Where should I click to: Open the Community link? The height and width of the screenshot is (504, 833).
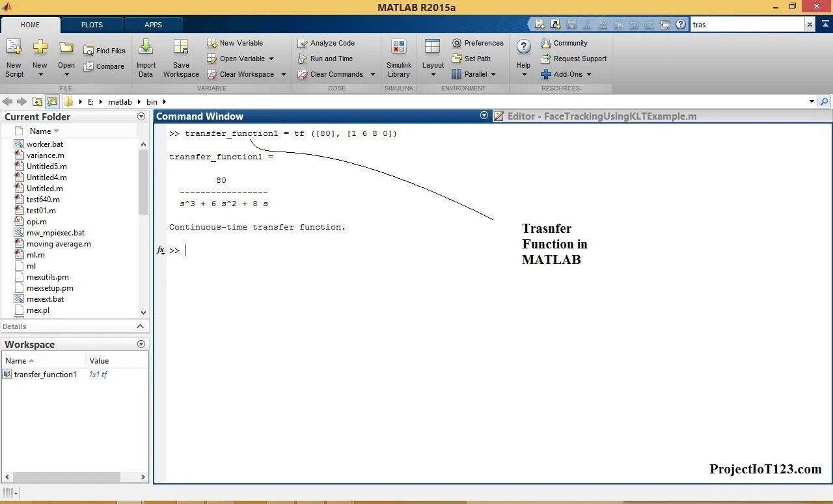tap(564, 43)
